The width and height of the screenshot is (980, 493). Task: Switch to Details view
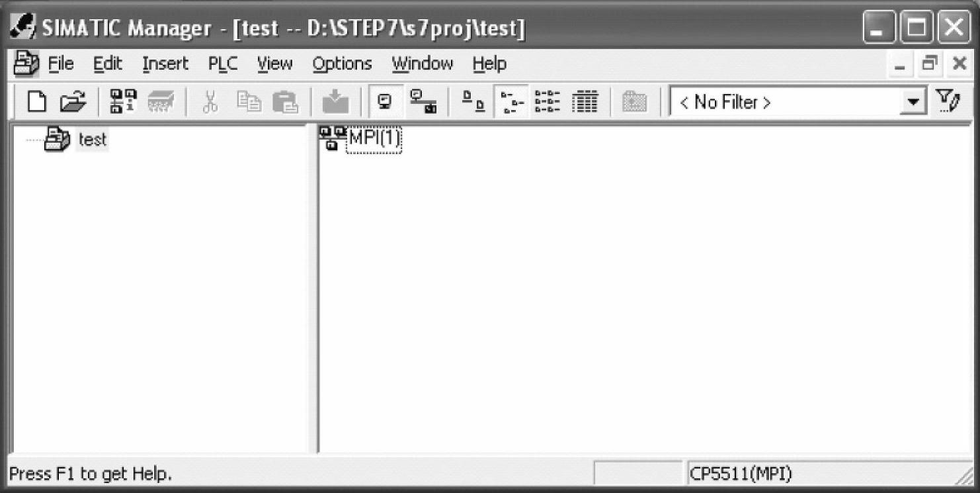pos(585,103)
